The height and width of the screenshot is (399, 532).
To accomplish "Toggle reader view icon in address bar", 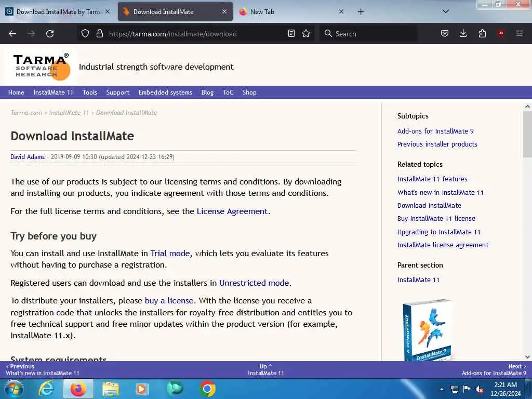I will (x=291, y=33).
